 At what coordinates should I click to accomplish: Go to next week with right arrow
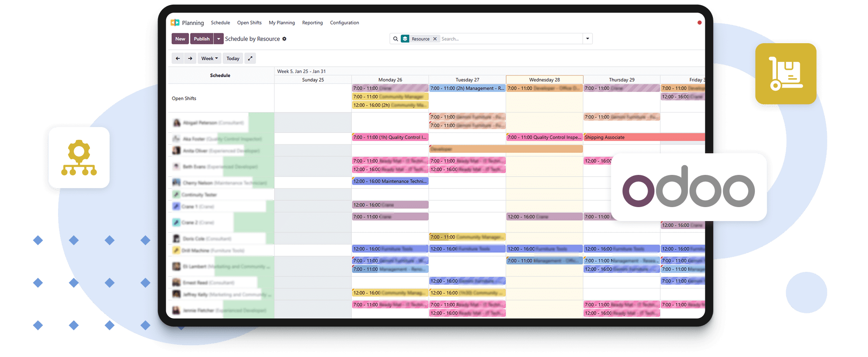(190, 58)
